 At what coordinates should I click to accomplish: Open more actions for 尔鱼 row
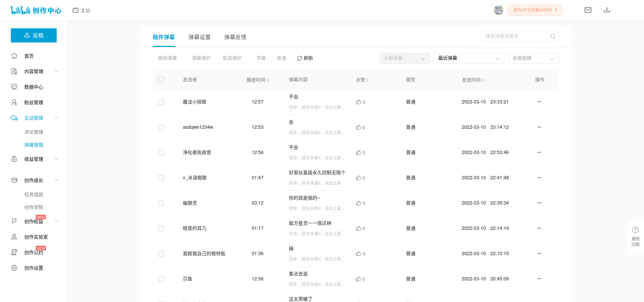(x=539, y=279)
